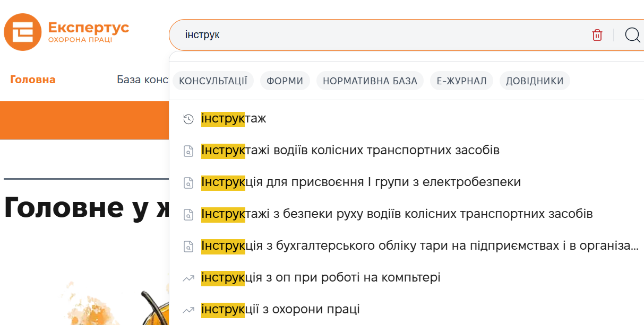This screenshot has width=644, height=325.
Task: Pick suggestion інструкція з оп при роботі
Action: coord(321,278)
